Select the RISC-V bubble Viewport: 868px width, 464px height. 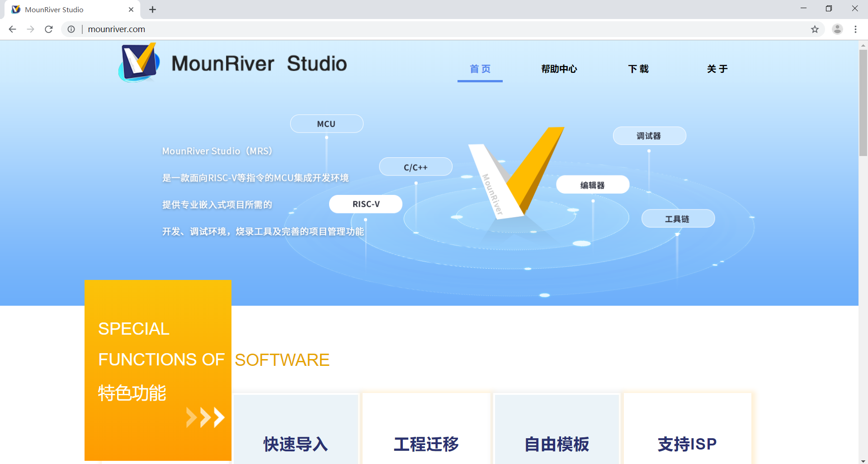[366, 204]
